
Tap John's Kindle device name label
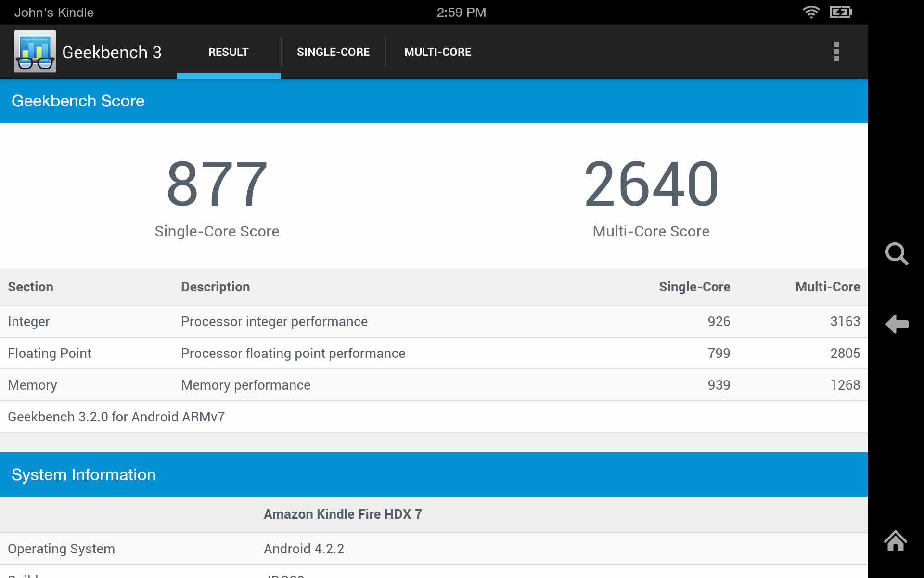53,12
